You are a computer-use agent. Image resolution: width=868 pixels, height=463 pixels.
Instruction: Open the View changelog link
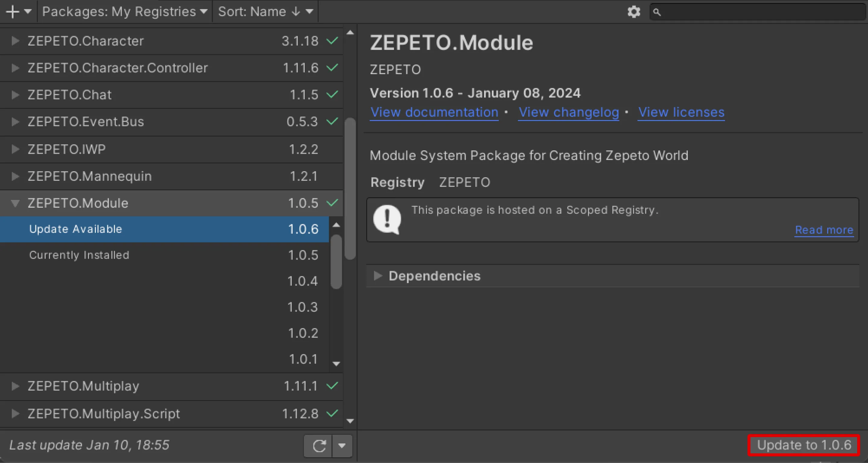(x=568, y=112)
